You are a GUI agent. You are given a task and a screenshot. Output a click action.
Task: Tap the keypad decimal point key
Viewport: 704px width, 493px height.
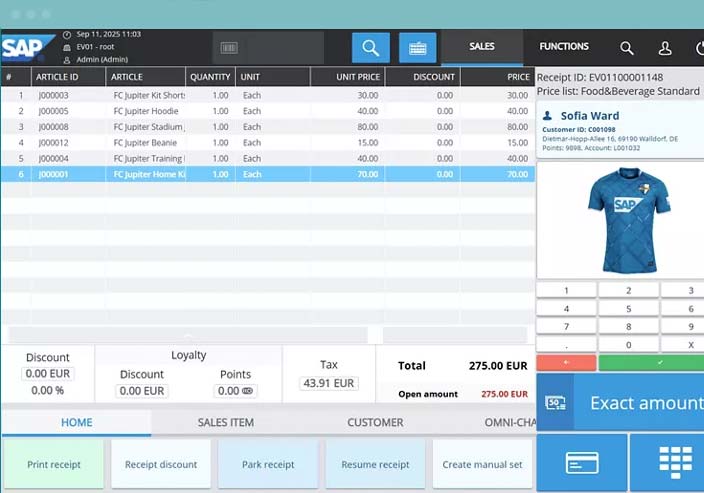click(567, 345)
